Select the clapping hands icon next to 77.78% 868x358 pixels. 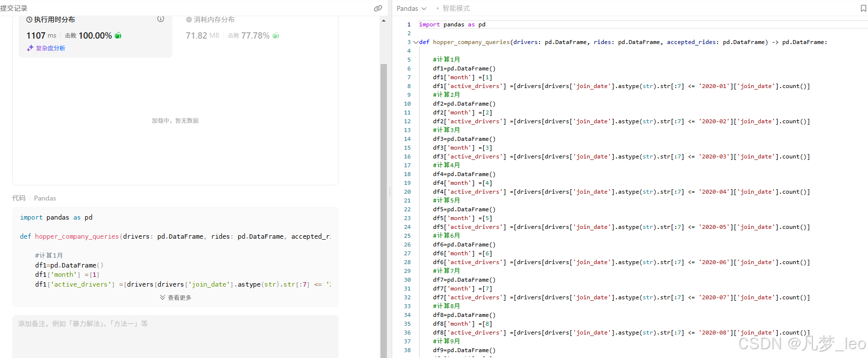pos(275,36)
